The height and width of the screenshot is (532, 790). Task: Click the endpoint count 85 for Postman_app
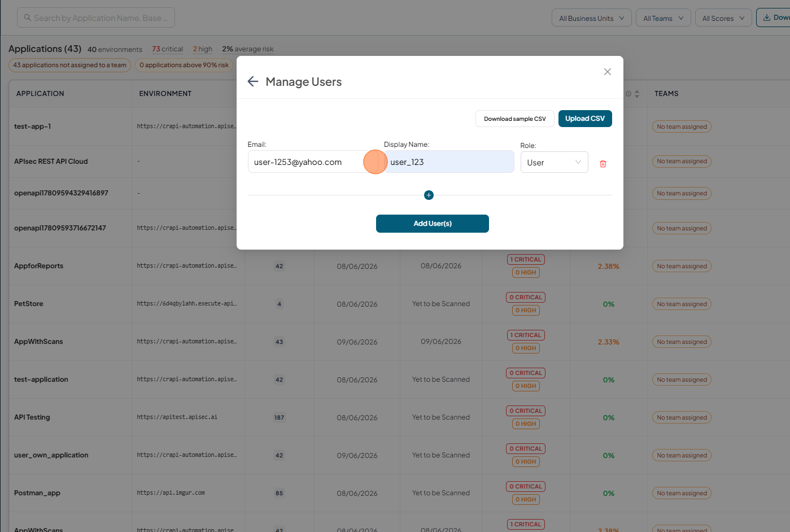279,494
